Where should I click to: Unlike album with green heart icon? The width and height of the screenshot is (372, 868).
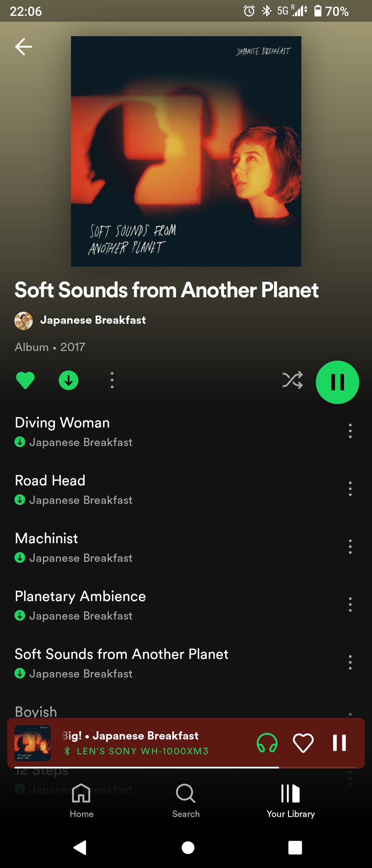(x=25, y=381)
